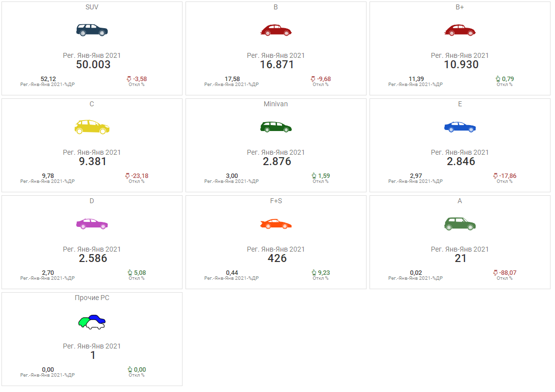Click the purple D segment car icon
Screen dimensions: 555x392
92,224
